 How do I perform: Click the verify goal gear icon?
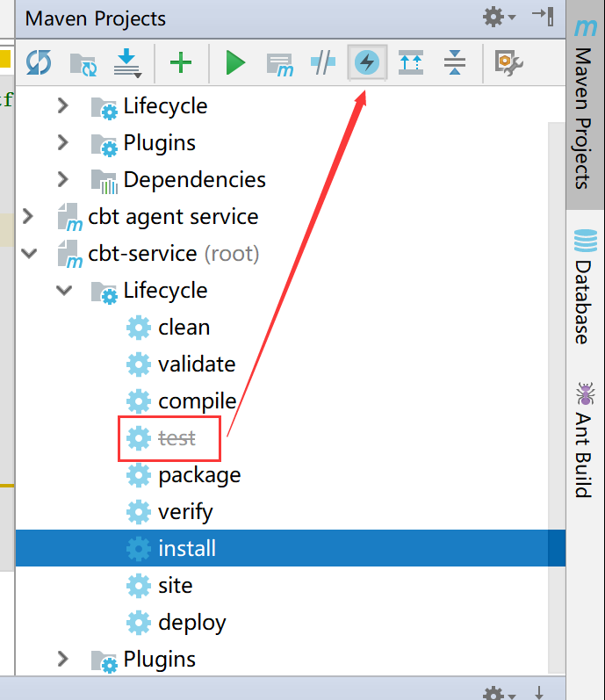(x=139, y=512)
